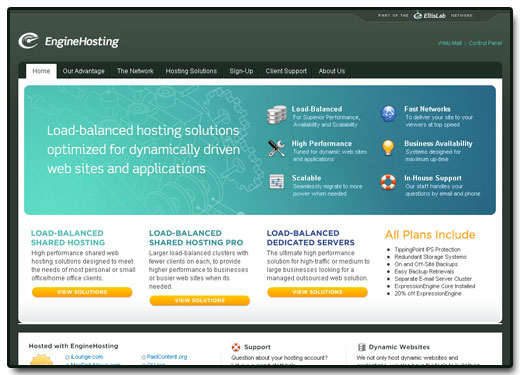Click View Solutions under Shared Hosting
The image size is (520, 375).
[x=82, y=292]
